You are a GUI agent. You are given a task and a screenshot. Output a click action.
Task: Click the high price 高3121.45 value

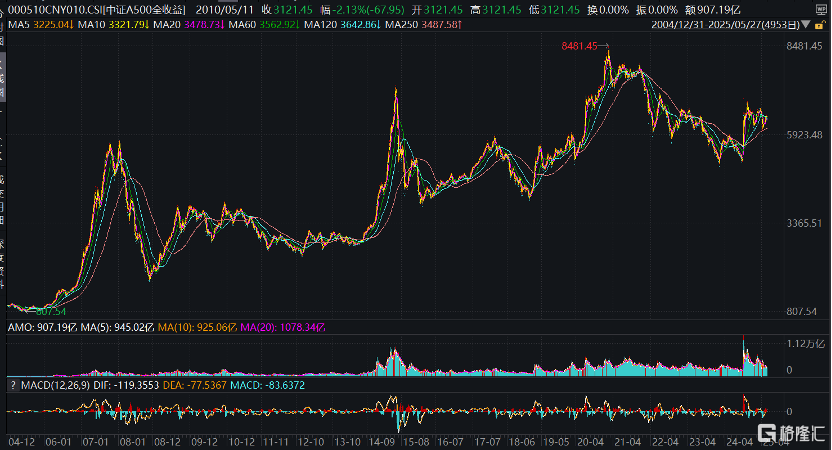coord(496,10)
